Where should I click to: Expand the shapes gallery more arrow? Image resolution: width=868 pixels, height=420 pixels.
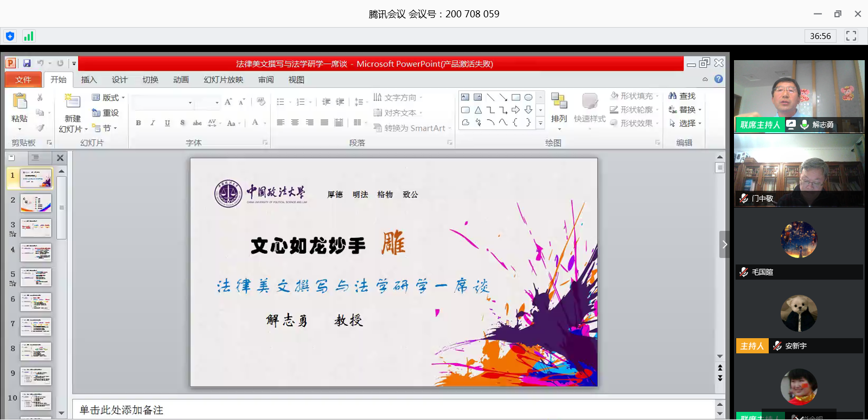pyautogui.click(x=540, y=124)
